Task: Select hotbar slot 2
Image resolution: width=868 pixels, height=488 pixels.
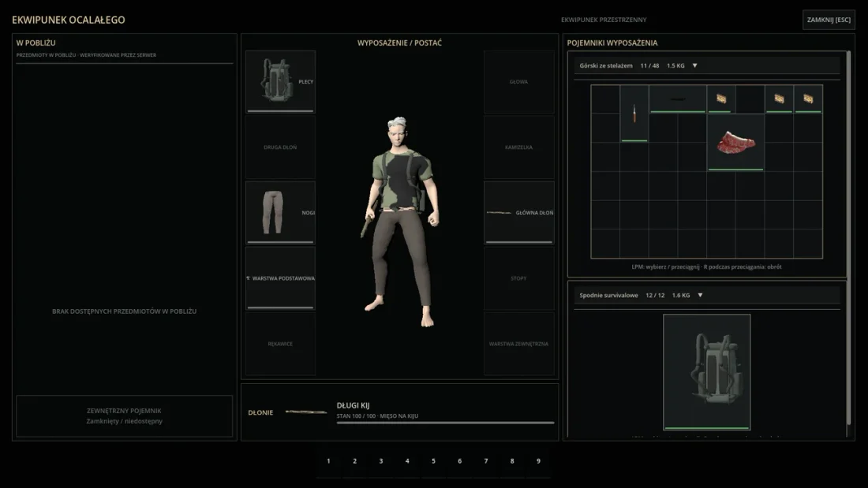Action: [x=355, y=461]
